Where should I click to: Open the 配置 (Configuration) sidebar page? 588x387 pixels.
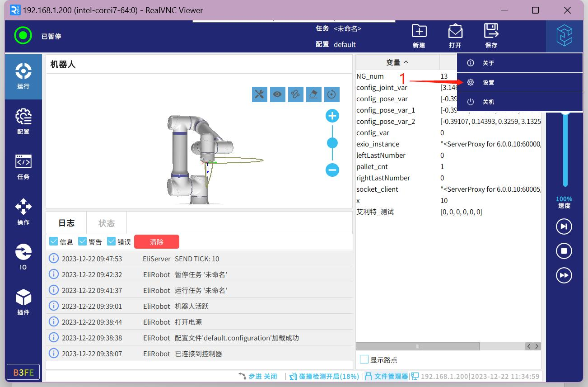pyautogui.click(x=23, y=121)
